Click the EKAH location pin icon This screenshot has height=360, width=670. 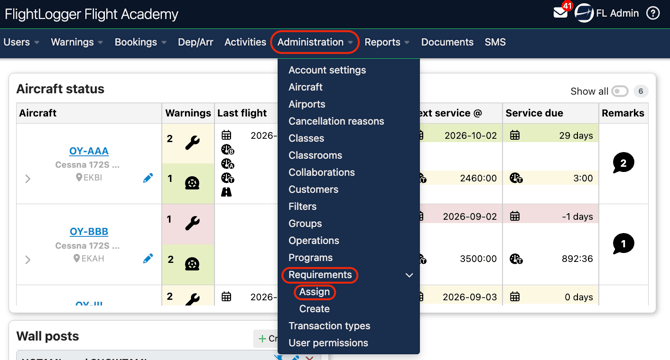point(76,258)
